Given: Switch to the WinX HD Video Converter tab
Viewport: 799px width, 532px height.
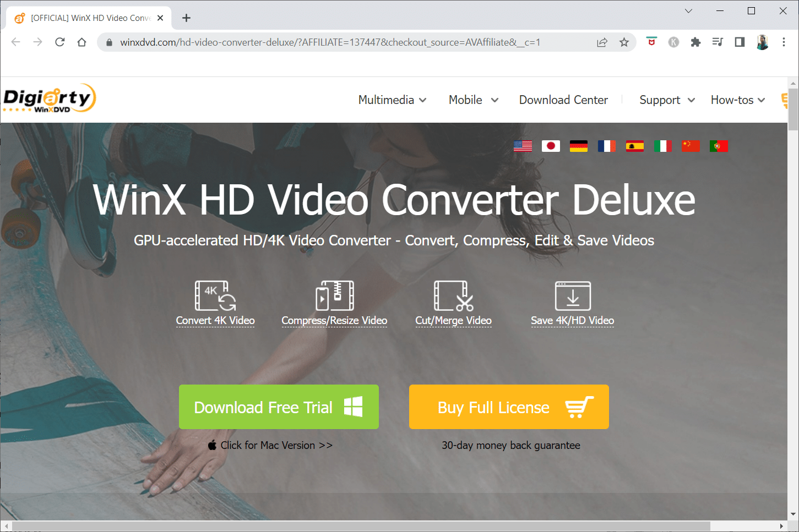Looking at the screenshot, I should [x=88, y=18].
